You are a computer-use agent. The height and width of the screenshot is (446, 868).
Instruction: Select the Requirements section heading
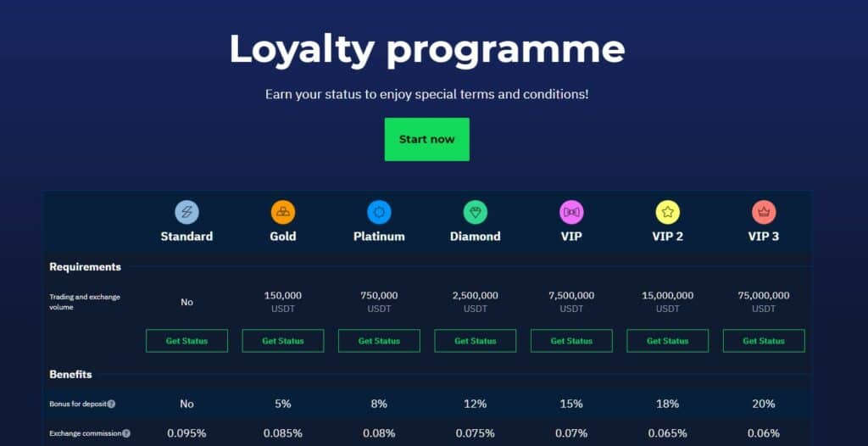pos(86,267)
